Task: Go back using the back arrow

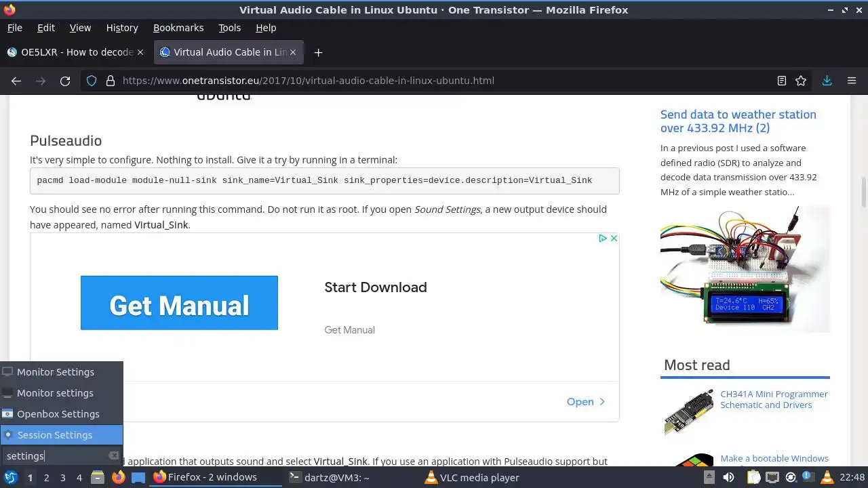Action: click(16, 81)
